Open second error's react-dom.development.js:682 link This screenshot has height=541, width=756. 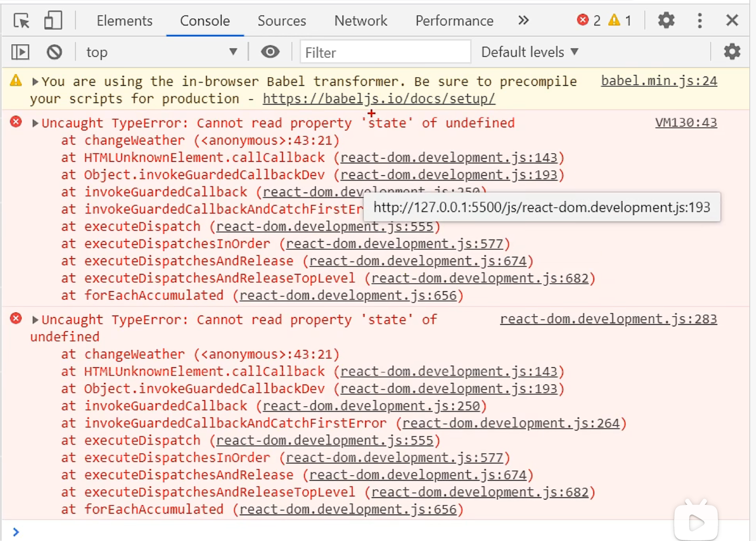pos(480,492)
